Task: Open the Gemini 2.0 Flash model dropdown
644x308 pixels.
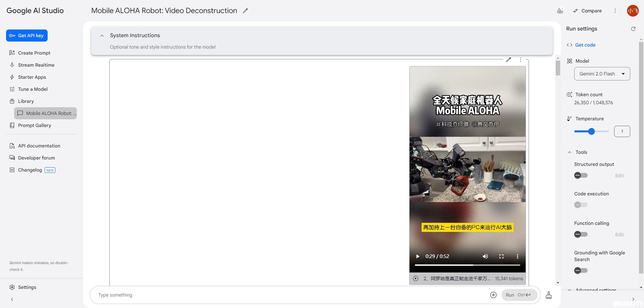Action: (x=602, y=74)
